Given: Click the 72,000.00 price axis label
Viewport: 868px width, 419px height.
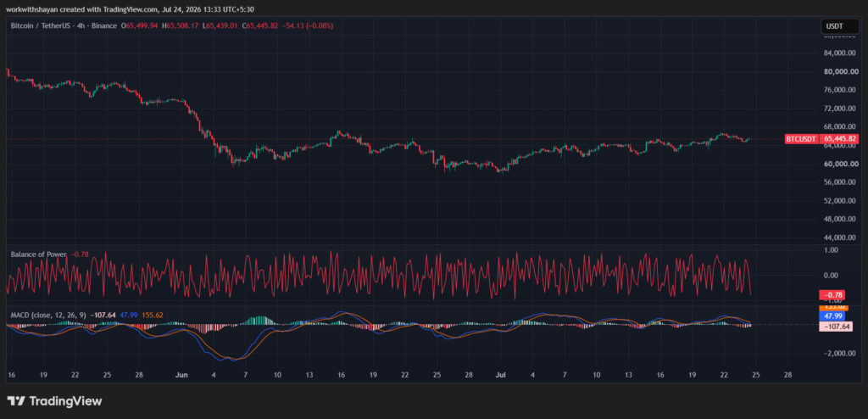Looking at the screenshot, I should coord(840,108).
